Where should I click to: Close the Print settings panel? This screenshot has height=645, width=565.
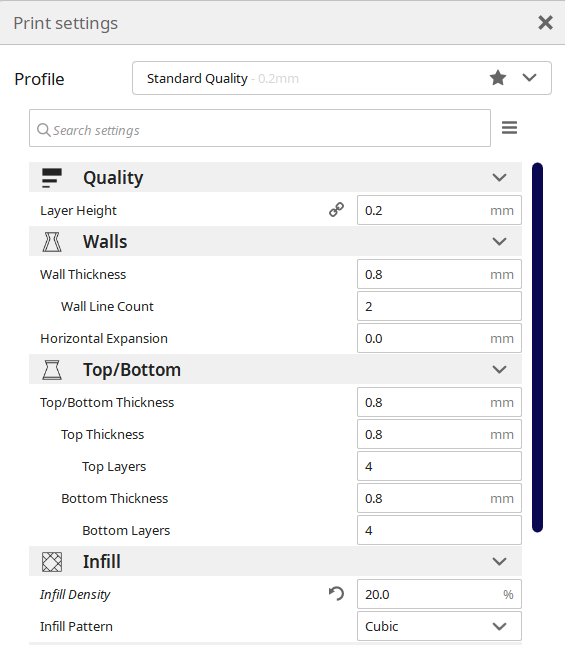[x=545, y=23]
